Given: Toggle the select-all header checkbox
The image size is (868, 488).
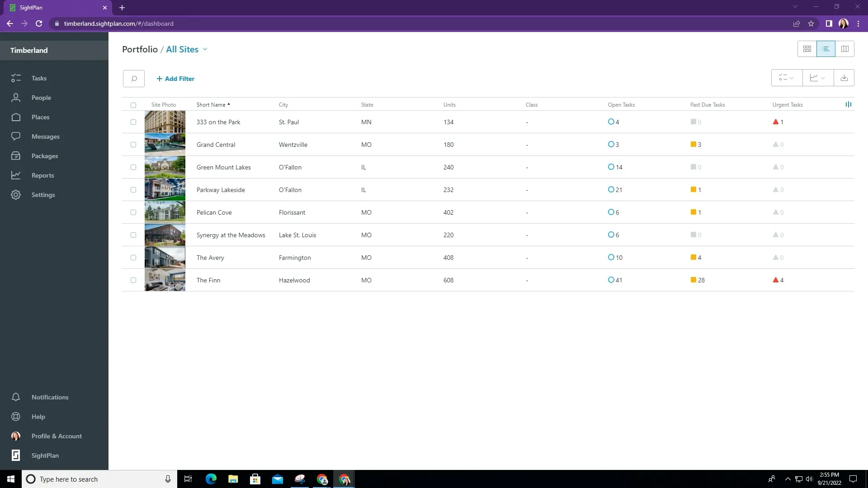Looking at the screenshot, I should pos(133,105).
